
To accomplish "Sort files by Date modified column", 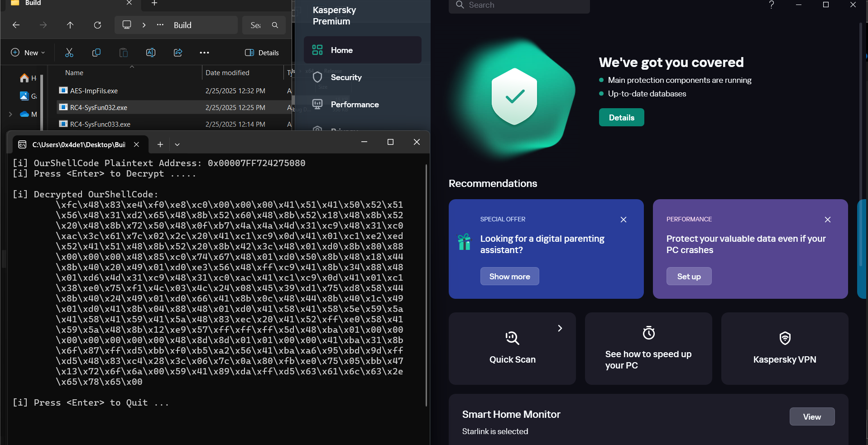I will tap(227, 73).
